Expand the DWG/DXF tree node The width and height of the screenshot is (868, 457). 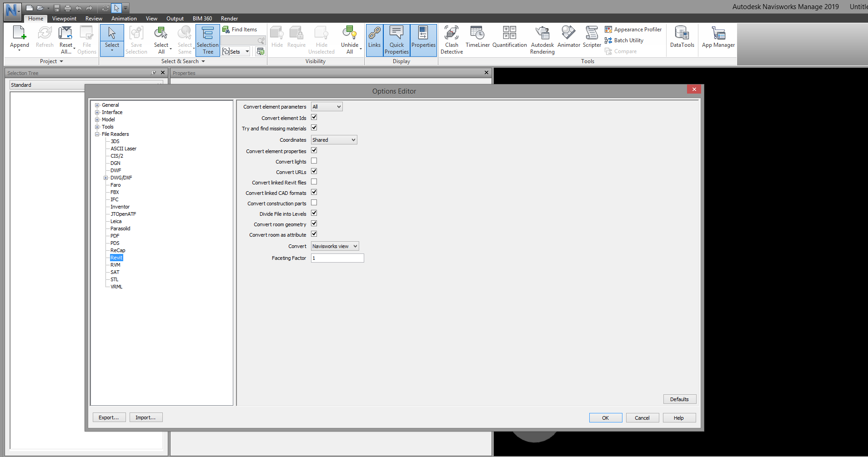coord(105,177)
